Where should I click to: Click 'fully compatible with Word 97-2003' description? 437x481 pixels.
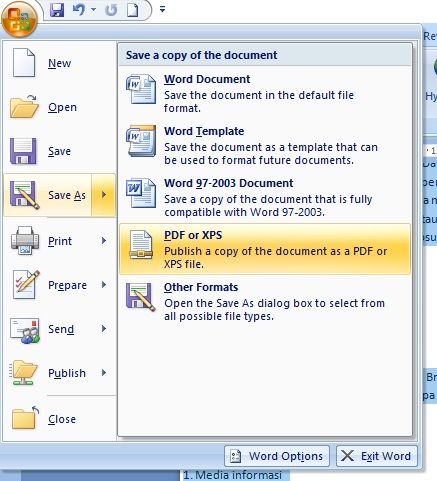coord(268,206)
